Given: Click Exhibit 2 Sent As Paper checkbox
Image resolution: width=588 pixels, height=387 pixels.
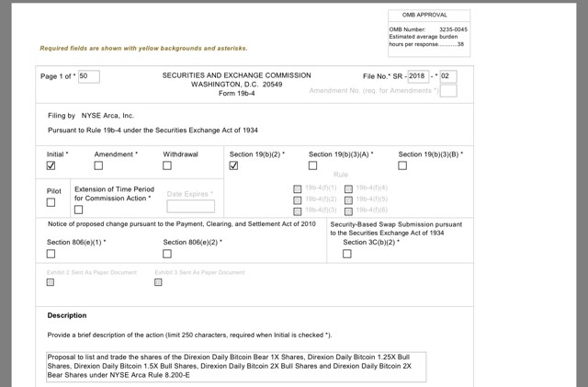Looking at the screenshot, I should point(51,282).
